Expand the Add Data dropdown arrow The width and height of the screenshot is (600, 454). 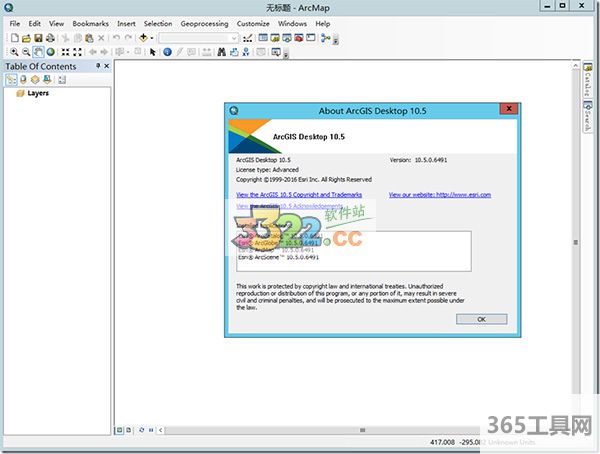pos(154,38)
